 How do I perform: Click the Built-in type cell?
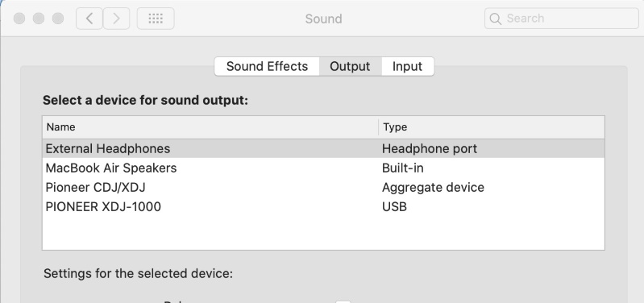coord(402,168)
